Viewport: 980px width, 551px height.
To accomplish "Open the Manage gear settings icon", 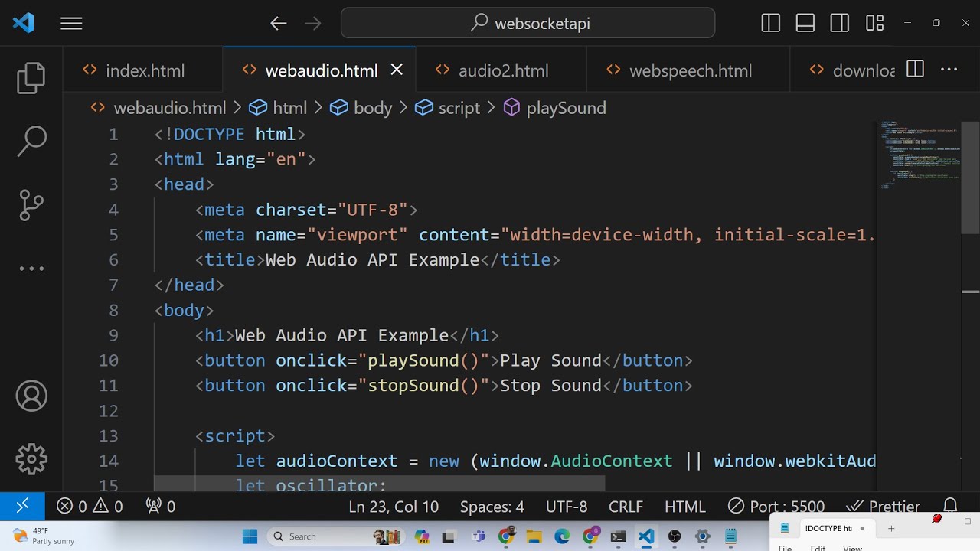I will [31, 459].
